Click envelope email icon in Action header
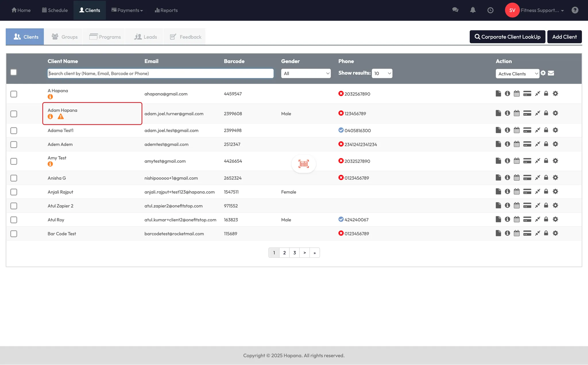Screen dimensions: 588x365 coord(551,73)
